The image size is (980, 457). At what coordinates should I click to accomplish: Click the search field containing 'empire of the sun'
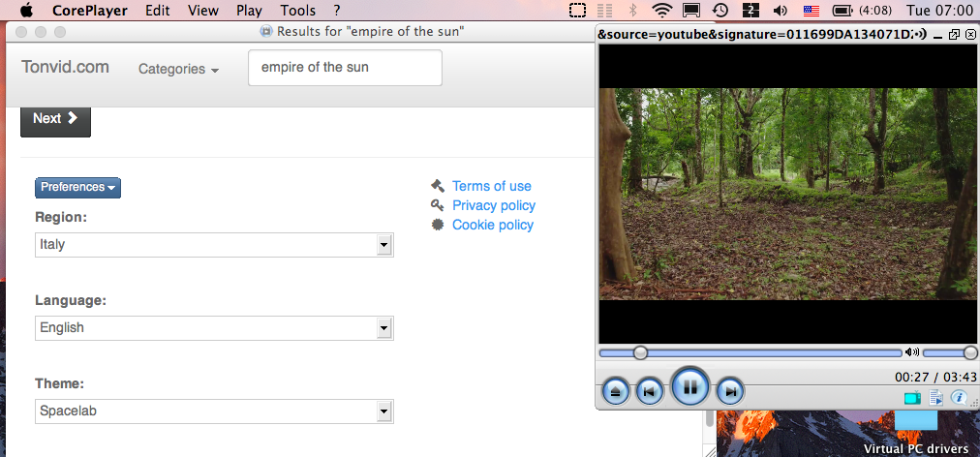click(x=345, y=68)
